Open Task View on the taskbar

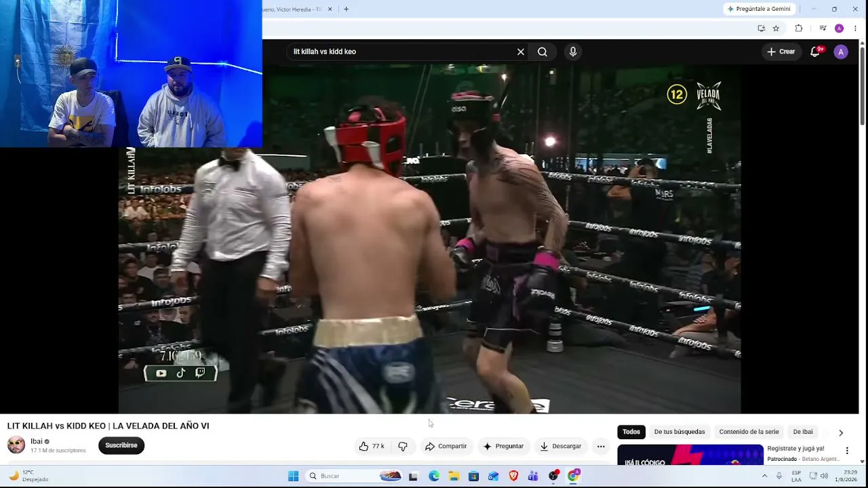pyautogui.click(x=413, y=476)
